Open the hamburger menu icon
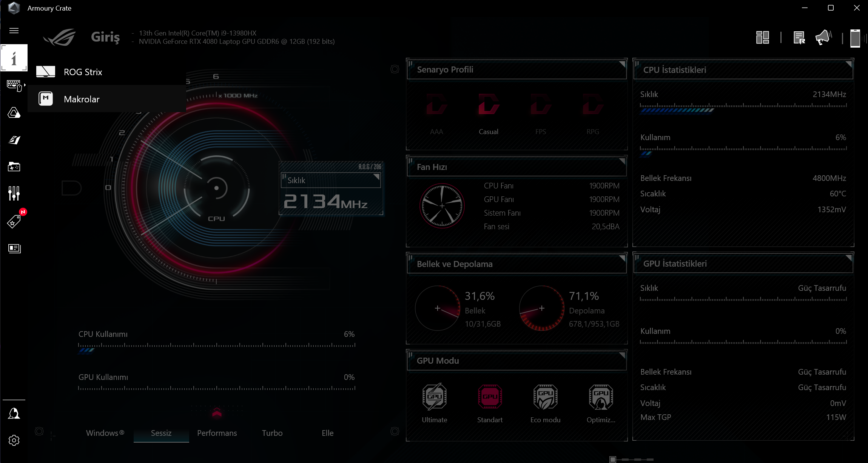868x463 pixels. [x=14, y=31]
